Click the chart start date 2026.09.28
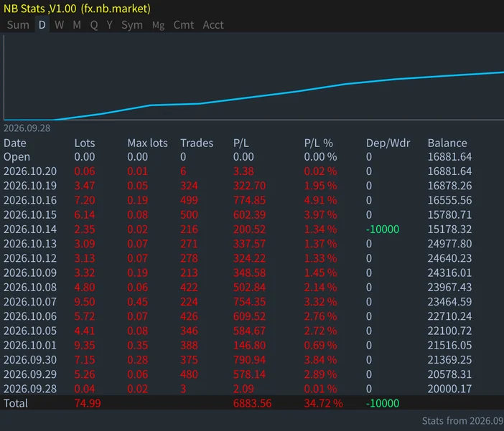 tap(27, 128)
